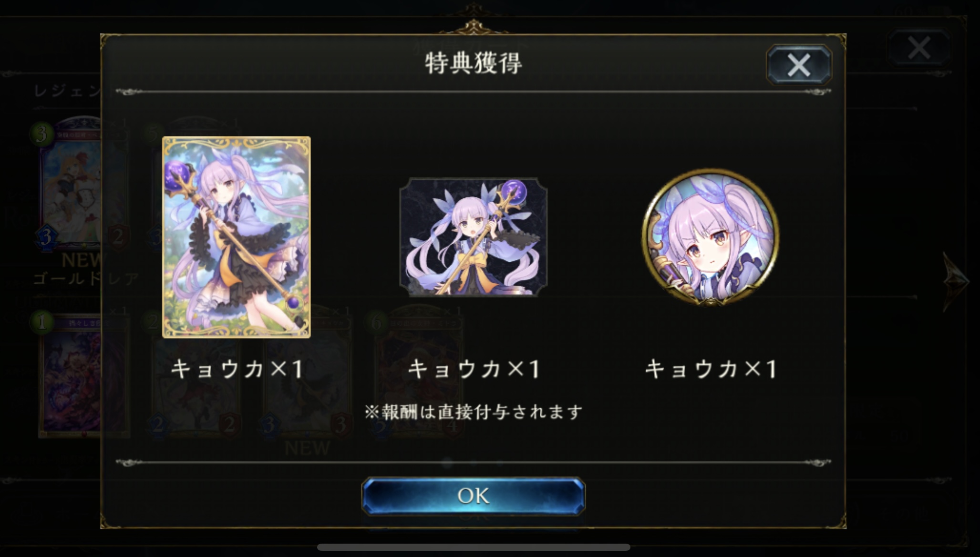The image size is (980, 557).
Task: Close the 特典獲得 dialog with its X
Action: 799,65
